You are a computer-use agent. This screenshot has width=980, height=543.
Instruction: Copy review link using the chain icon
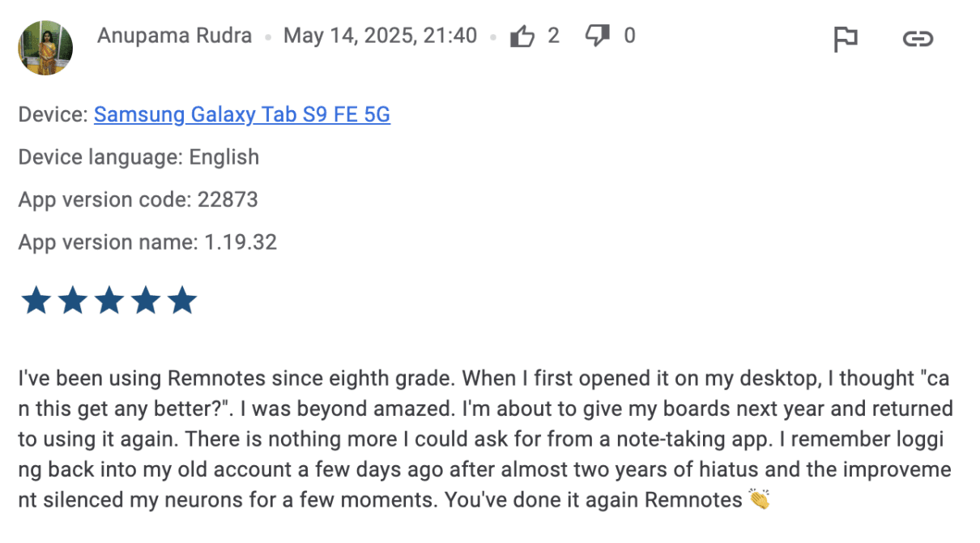tap(918, 38)
